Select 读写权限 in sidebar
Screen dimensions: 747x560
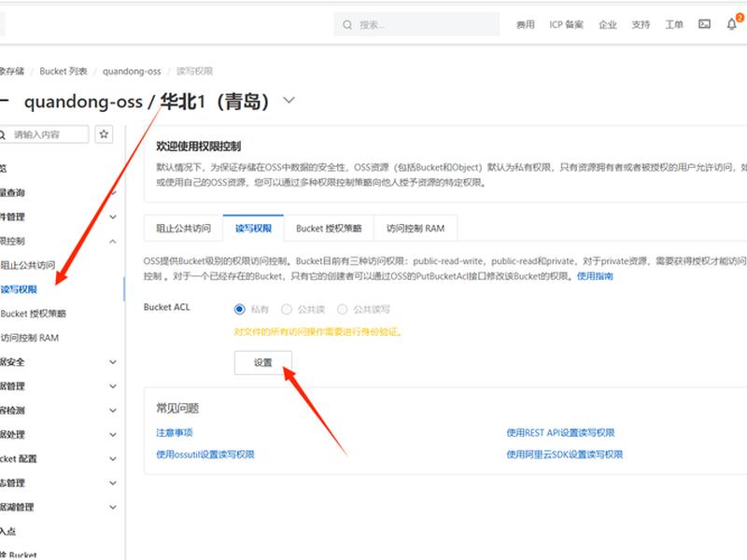19,289
